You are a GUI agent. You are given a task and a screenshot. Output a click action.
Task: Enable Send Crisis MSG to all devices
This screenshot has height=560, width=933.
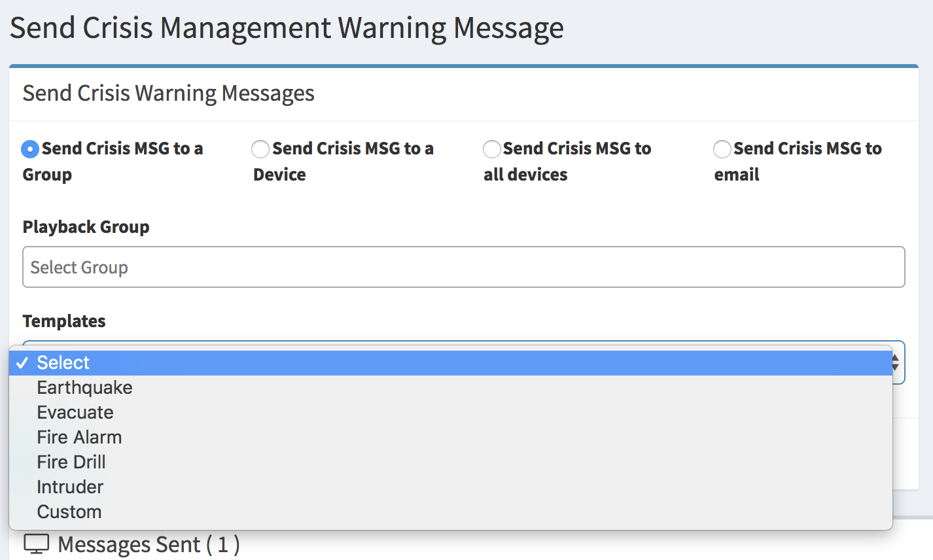491,149
